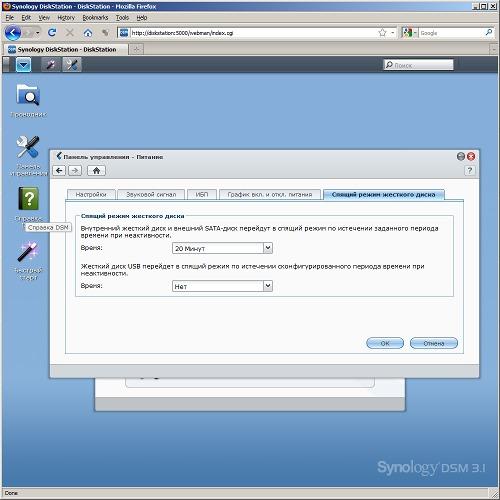Select the Спящий режим жесткого диска tab
The height and width of the screenshot is (500, 500).
[384, 194]
